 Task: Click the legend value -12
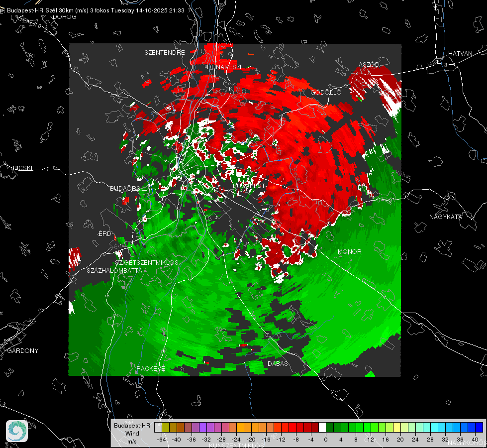pos(281,440)
